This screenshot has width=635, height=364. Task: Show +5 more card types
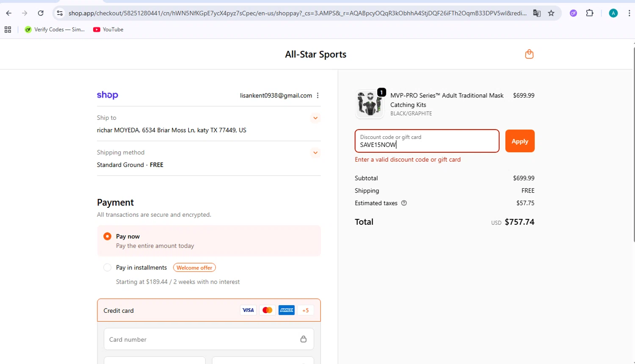(306, 310)
